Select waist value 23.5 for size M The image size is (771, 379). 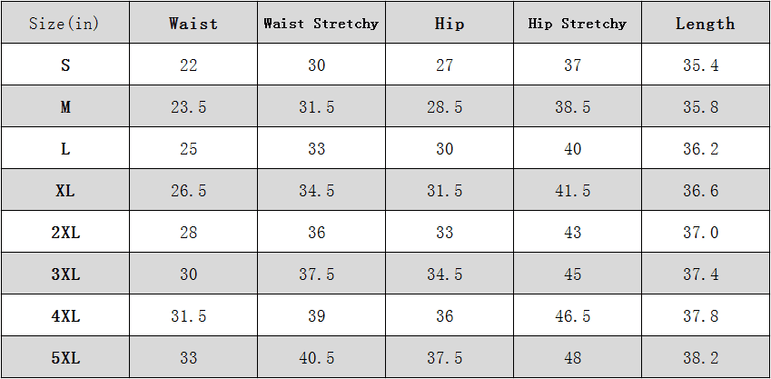tap(188, 107)
